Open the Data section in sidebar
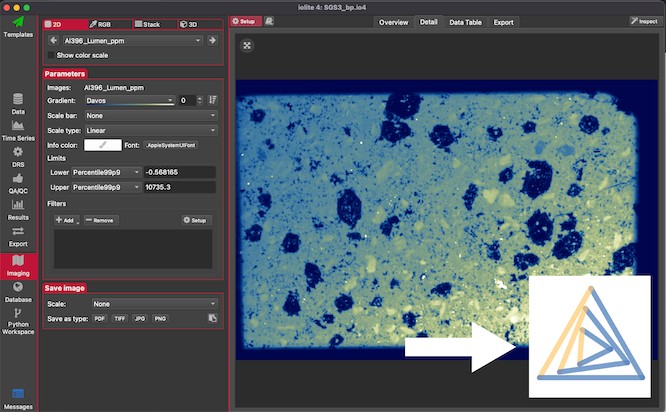The width and height of the screenshot is (666, 412). [x=18, y=104]
